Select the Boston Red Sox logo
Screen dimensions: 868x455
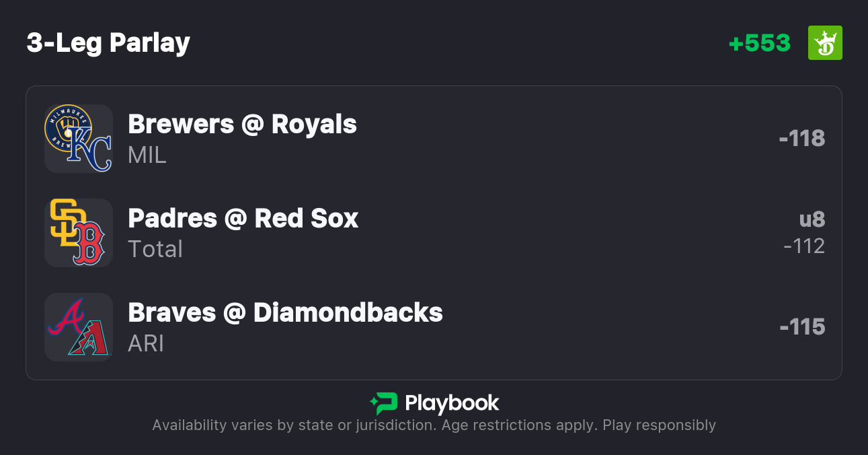click(89, 244)
